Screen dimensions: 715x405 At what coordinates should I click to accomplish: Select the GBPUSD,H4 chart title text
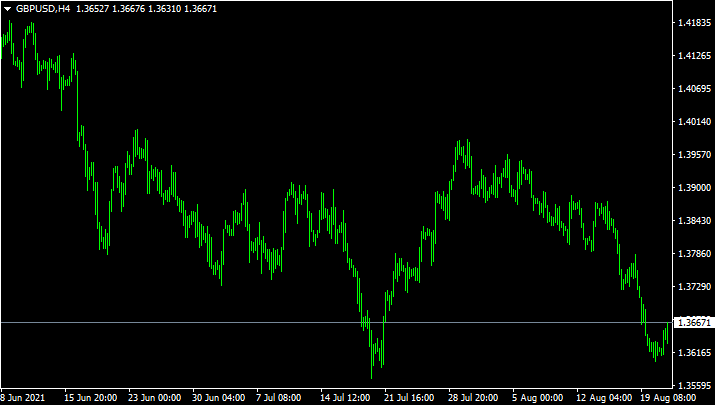click(x=43, y=9)
